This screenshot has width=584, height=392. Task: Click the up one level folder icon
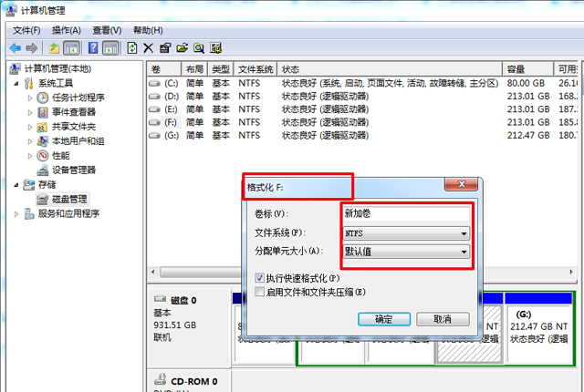click(x=55, y=47)
